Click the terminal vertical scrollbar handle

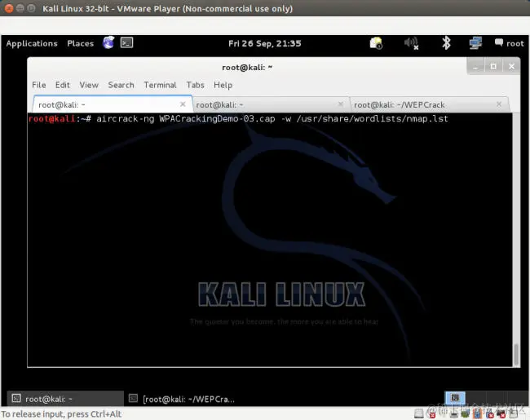(516, 354)
